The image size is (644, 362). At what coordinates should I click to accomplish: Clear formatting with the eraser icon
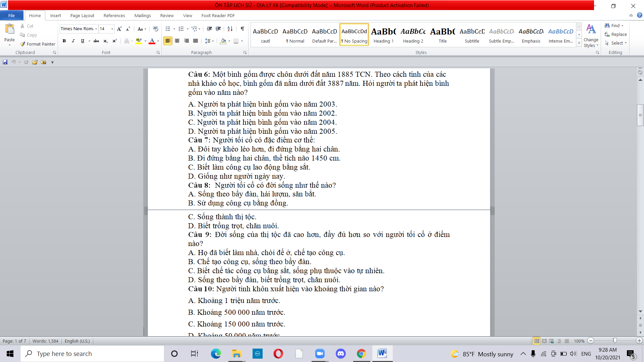point(155,29)
